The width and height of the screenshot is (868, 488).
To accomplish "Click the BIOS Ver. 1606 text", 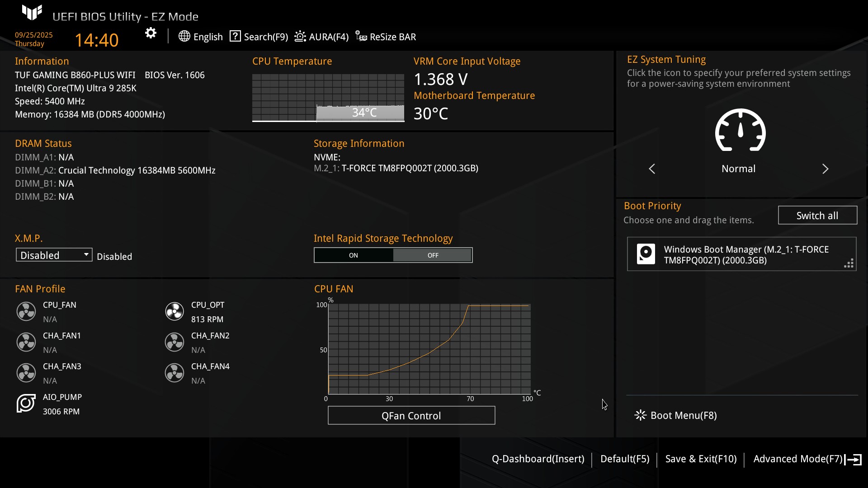I will click(175, 75).
